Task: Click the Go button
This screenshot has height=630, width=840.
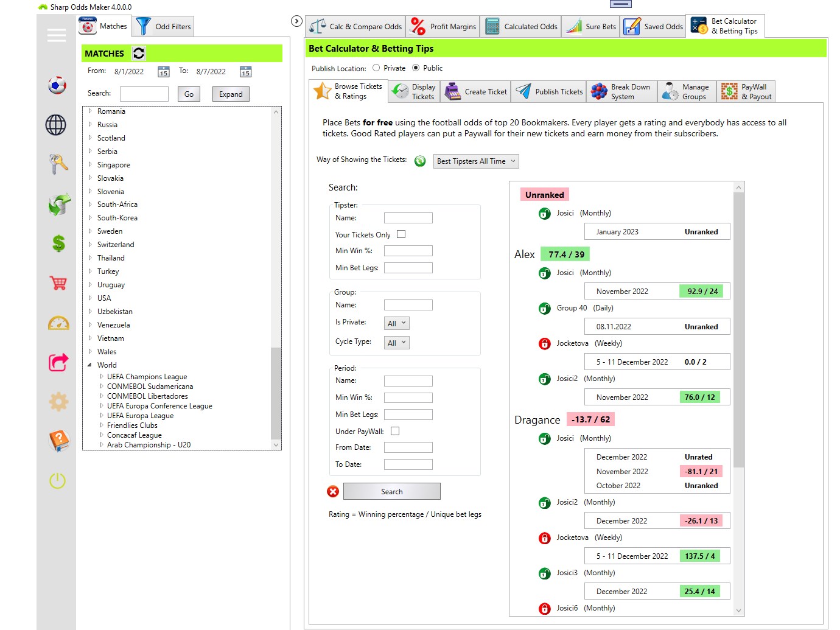Action: (x=189, y=94)
